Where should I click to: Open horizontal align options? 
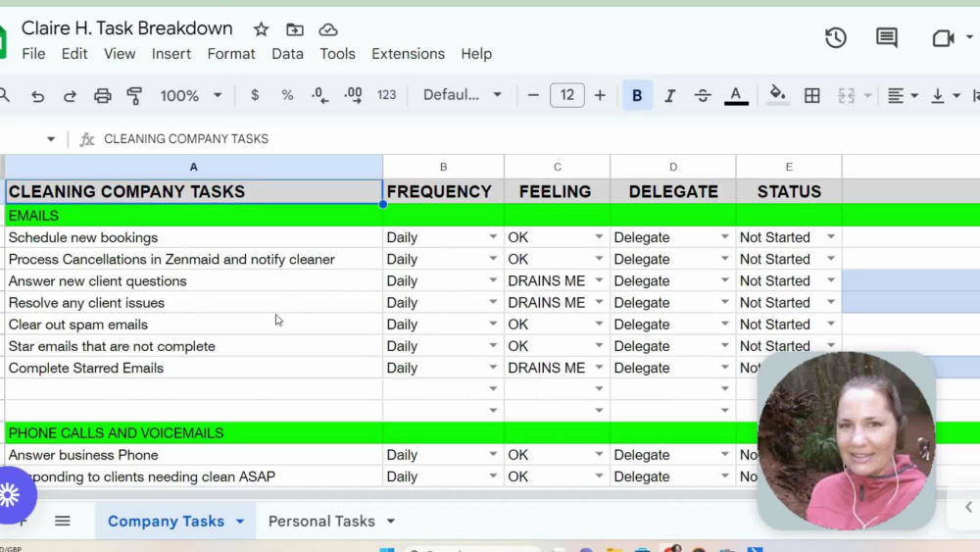903,96
